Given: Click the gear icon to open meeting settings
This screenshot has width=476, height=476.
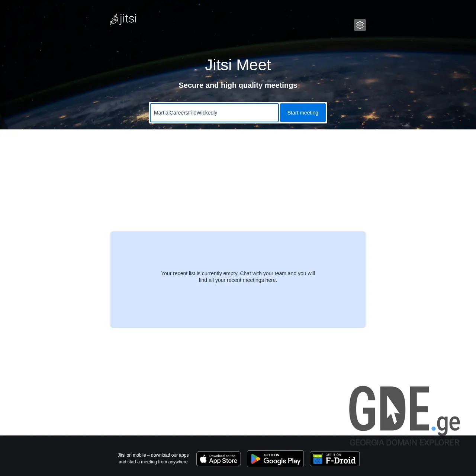Looking at the screenshot, I should click(x=360, y=25).
